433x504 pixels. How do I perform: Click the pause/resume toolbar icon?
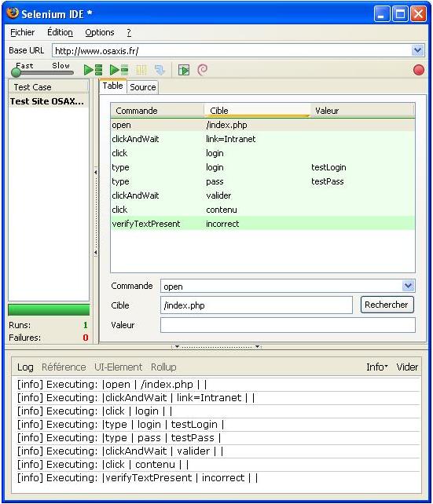click(x=141, y=70)
